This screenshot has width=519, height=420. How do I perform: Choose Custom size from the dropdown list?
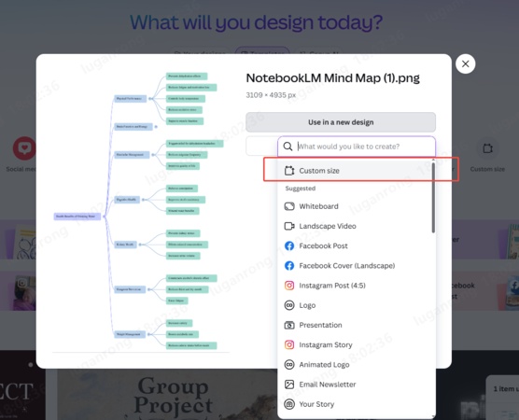coord(354,171)
